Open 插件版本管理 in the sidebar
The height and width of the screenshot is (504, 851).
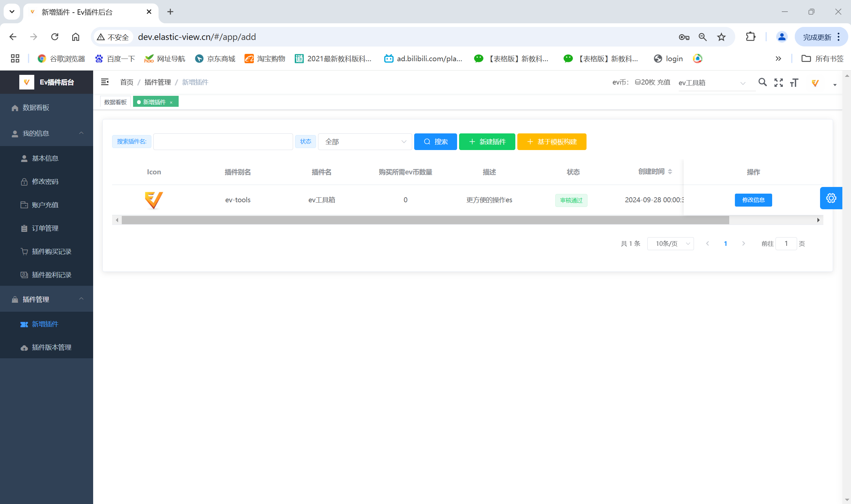pos(47,347)
